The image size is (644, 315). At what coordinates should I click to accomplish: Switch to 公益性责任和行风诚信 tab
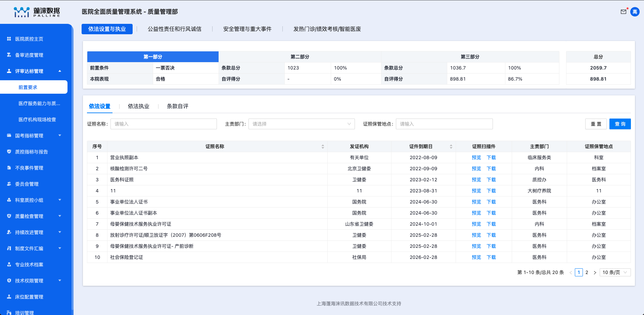tap(175, 29)
